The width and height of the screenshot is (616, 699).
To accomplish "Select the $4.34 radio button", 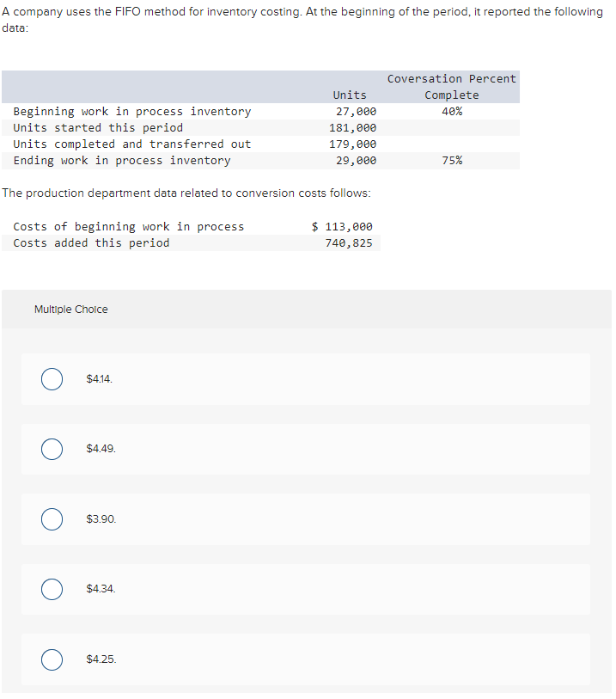I will (52, 589).
